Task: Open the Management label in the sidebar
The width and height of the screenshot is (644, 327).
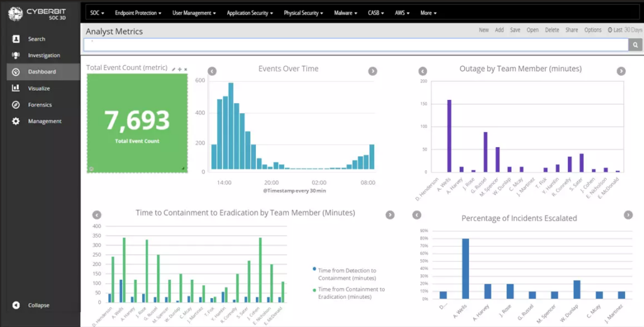Action: tap(45, 121)
